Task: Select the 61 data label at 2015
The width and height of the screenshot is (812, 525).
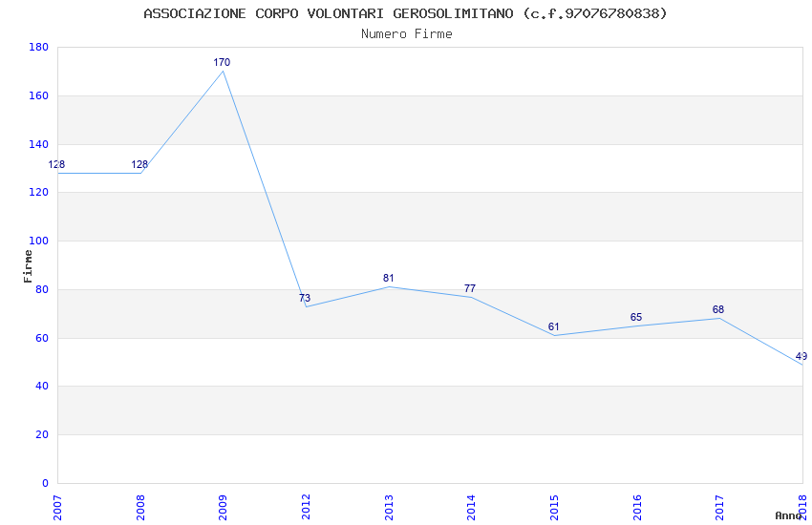Action: pos(553,326)
